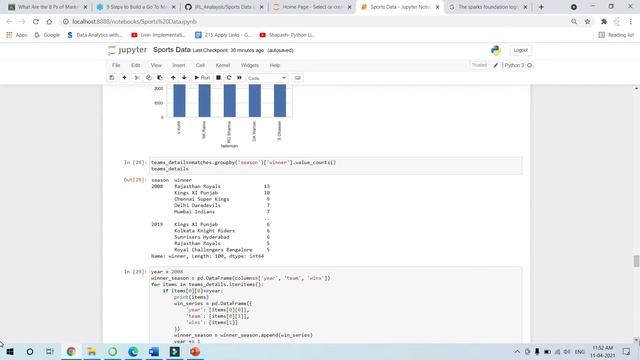This screenshot has height=360, width=640.
Task: Save notebook using the floppy disk icon
Action: [111, 78]
